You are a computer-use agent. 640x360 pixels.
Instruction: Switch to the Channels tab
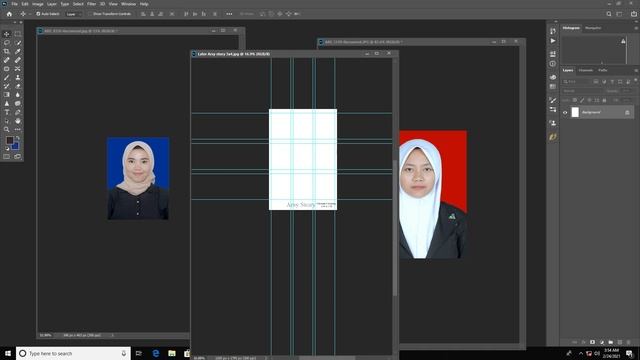click(x=586, y=70)
